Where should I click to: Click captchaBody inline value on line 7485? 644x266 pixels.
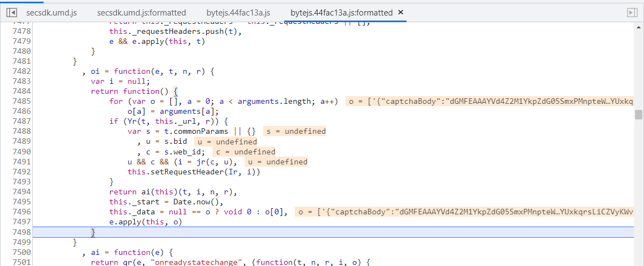click(491, 101)
